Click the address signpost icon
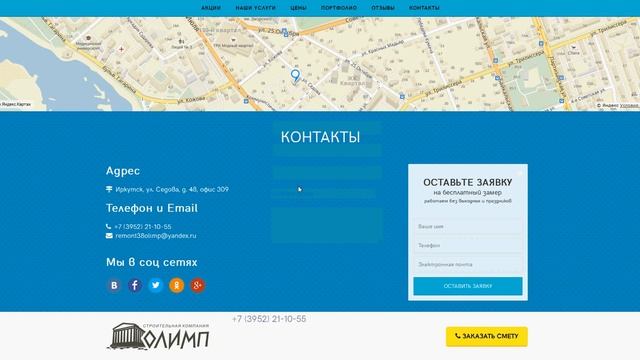The width and height of the screenshot is (640, 360). coord(109,189)
